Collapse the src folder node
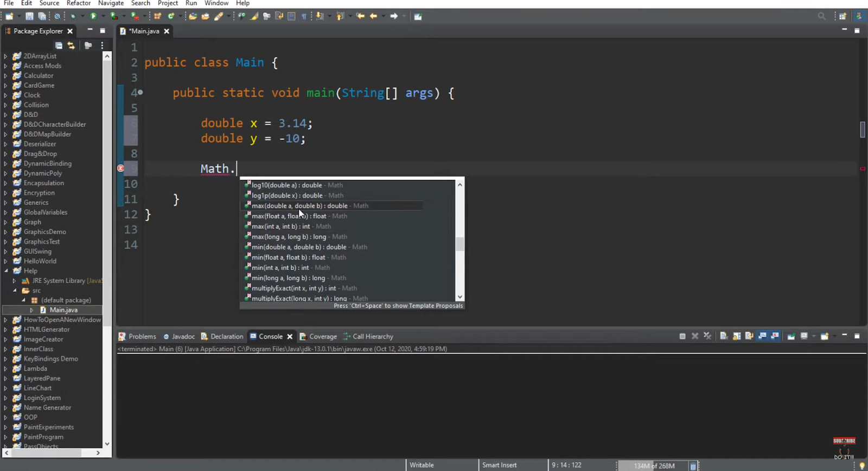868x471 pixels. click(15, 291)
